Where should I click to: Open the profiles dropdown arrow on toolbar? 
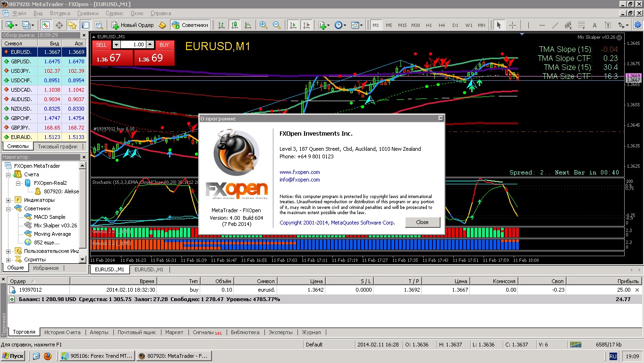32,25
